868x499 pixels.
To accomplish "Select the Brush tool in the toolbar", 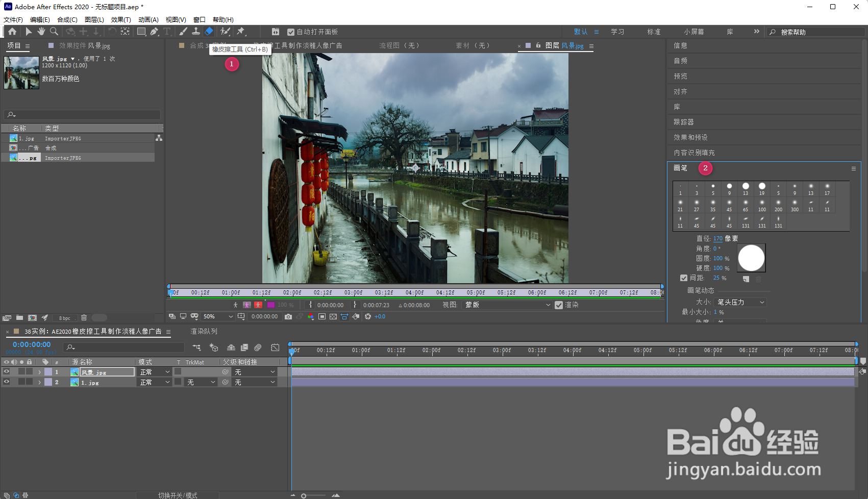I will coord(183,32).
